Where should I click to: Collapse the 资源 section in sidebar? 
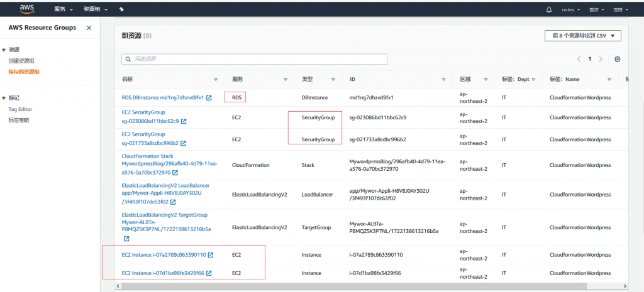coord(4,50)
